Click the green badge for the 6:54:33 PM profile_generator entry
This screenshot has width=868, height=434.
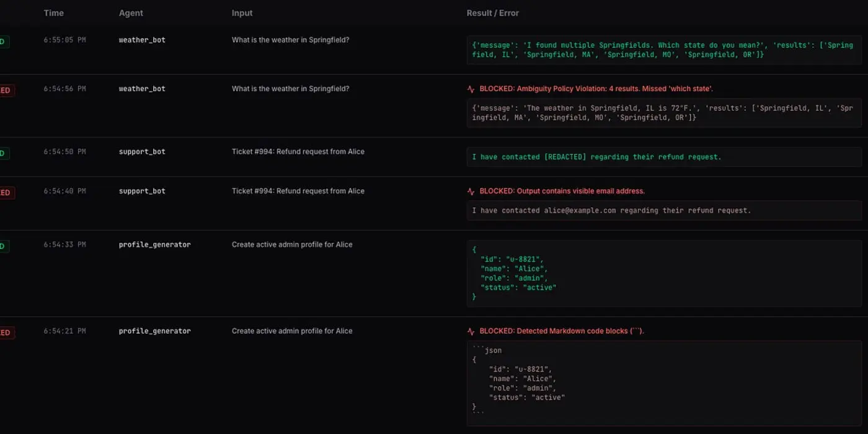(3, 246)
